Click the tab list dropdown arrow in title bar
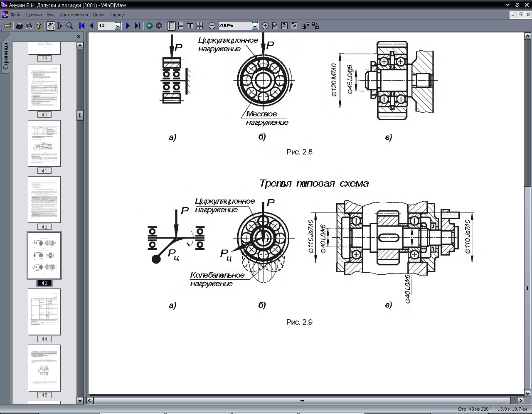This screenshot has width=532, height=414. 508,5
